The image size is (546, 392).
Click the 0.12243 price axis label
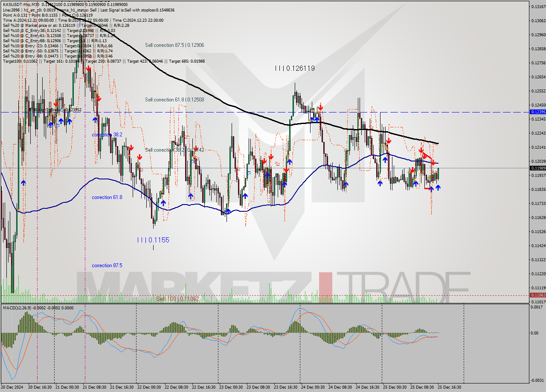[x=538, y=133]
